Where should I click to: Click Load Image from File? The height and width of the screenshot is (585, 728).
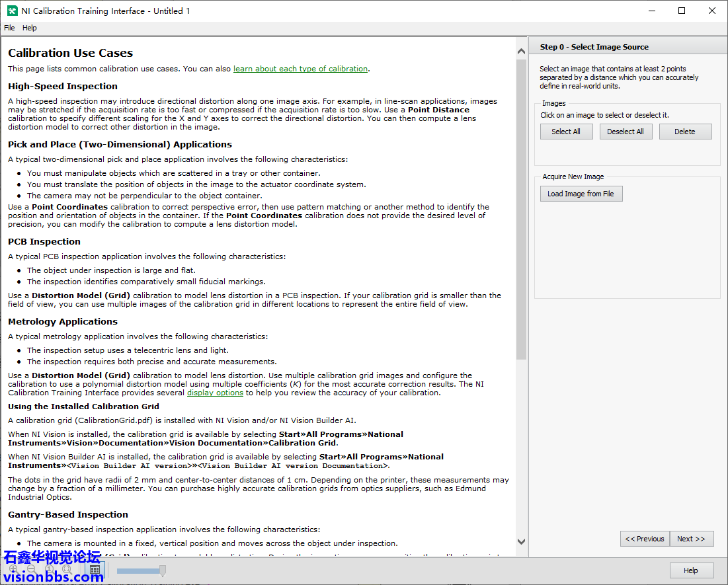581,194
